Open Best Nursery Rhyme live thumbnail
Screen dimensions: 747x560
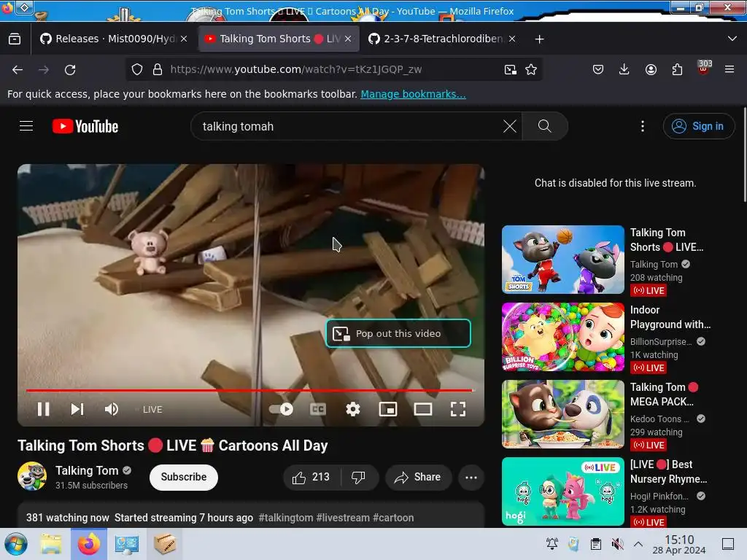pyautogui.click(x=563, y=491)
